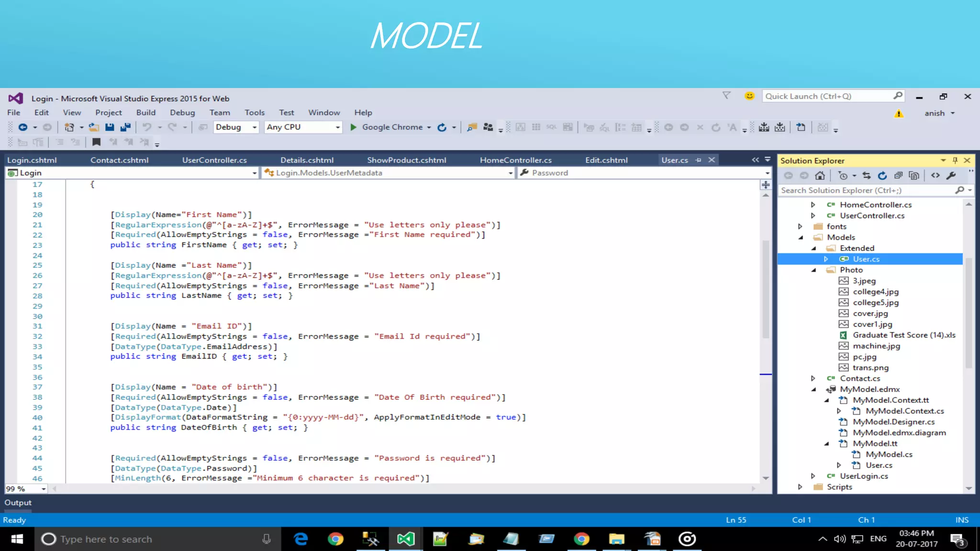
Task: Collapse the Photo folder node
Action: tap(813, 270)
